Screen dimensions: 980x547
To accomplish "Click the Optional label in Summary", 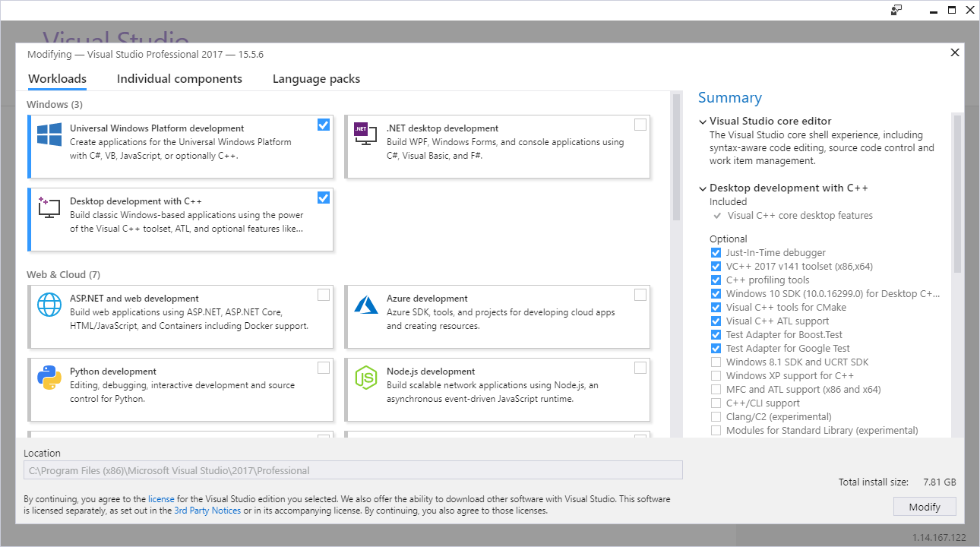I will [x=729, y=239].
